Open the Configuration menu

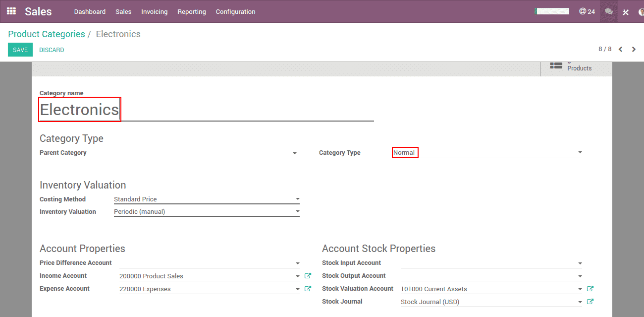[x=235, y=11]
